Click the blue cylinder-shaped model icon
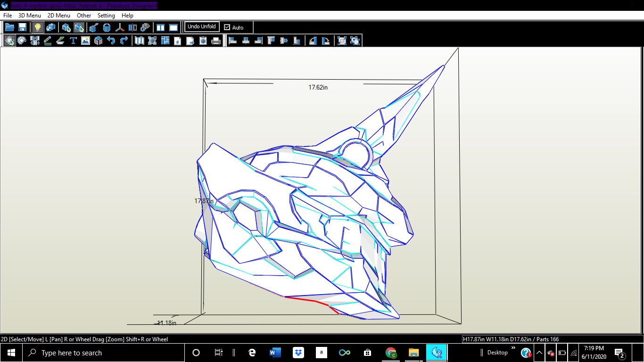This screenshot has width=644, height=362. [x=107, y=27]
